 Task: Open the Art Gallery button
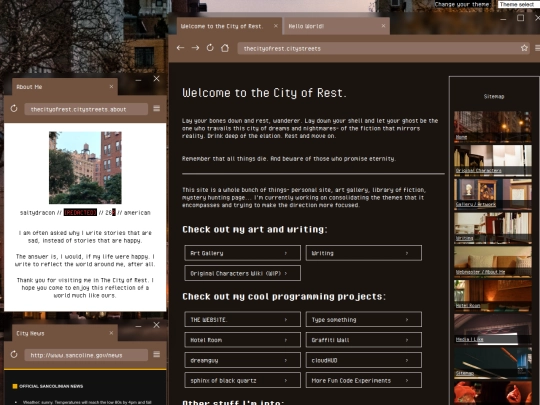[242, 253]
